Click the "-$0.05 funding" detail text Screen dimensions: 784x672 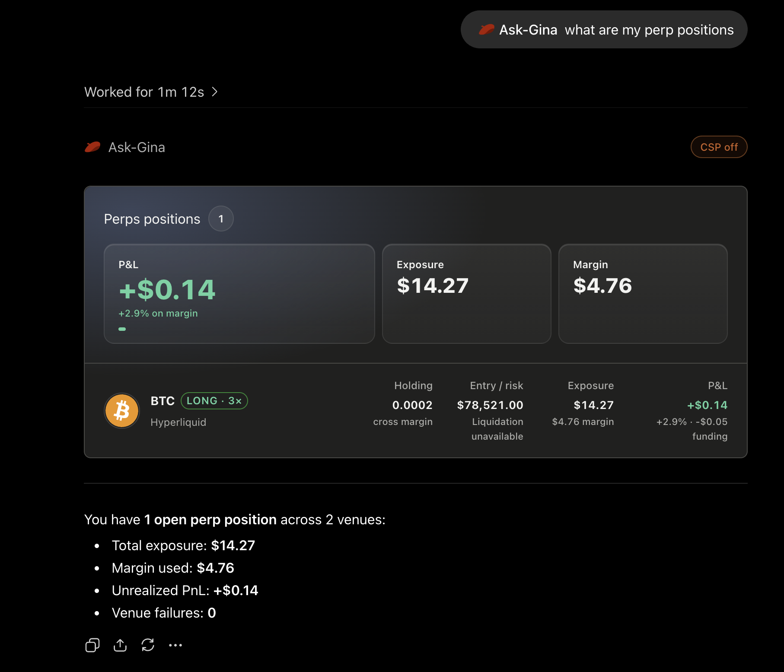[x=711, y=429]
